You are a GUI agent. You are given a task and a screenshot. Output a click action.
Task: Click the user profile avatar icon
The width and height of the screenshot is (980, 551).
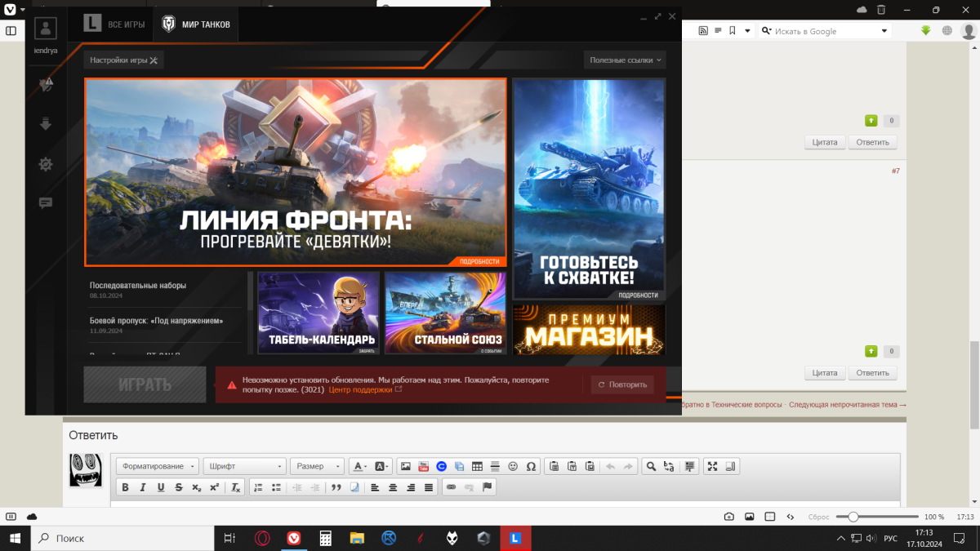[x=46, y=29]
